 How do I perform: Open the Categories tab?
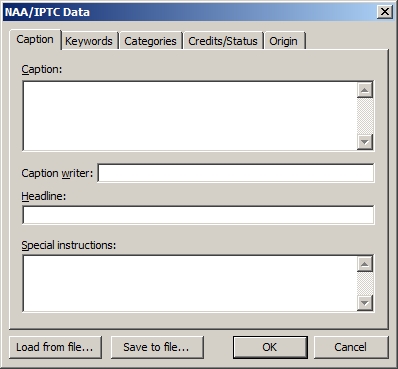(150, 41)
